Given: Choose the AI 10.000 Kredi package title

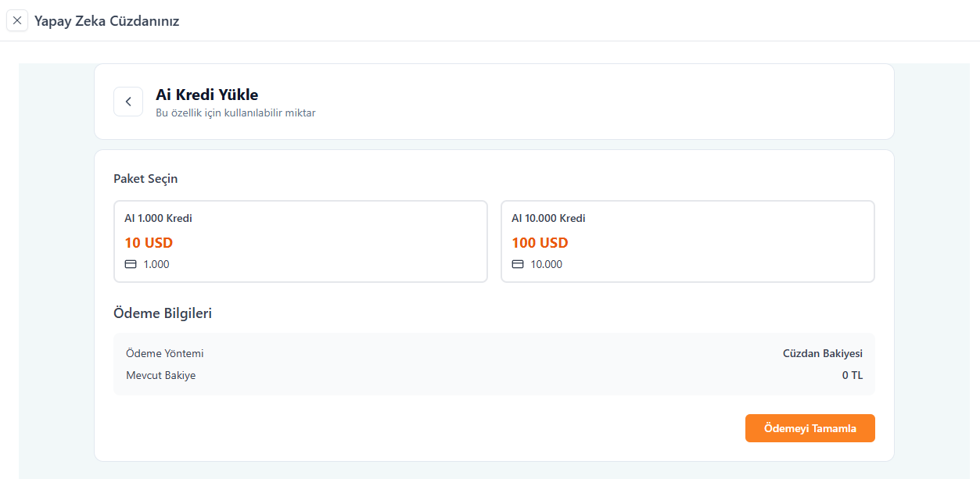Looking at the screenshot, I should (548, 218).
